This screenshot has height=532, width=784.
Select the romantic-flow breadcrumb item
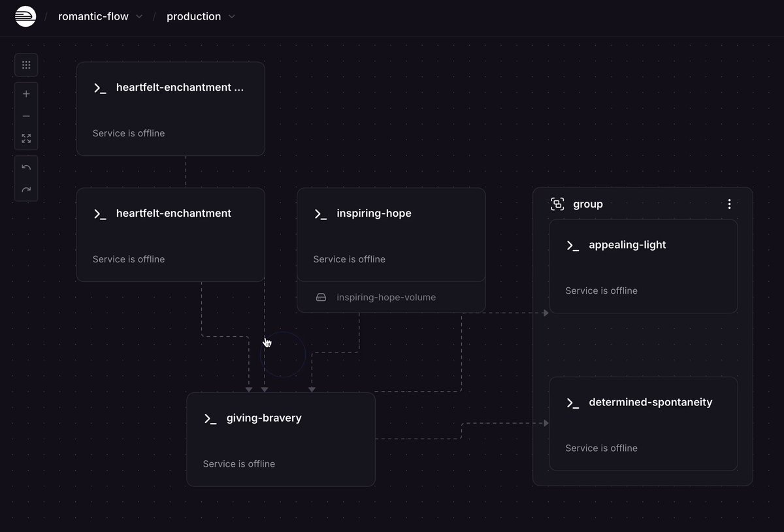tap(93, 17)
